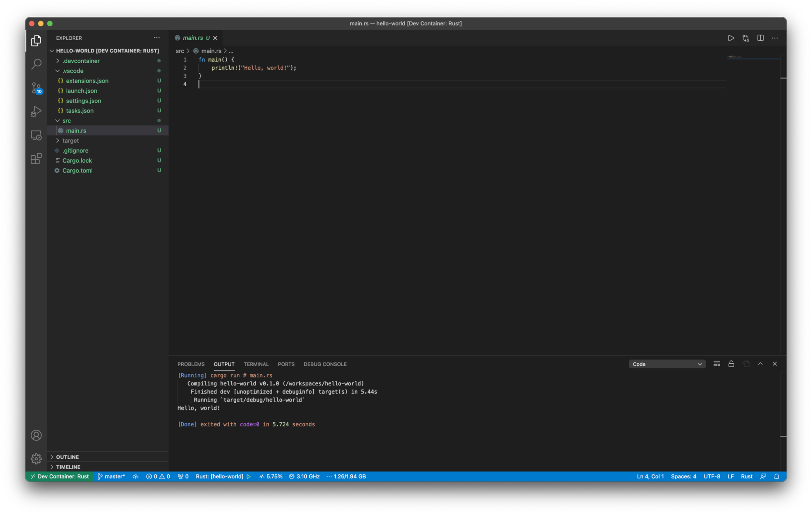Clear the Output panel
Viewport: 812px width, 515px height.
(717, 364)
